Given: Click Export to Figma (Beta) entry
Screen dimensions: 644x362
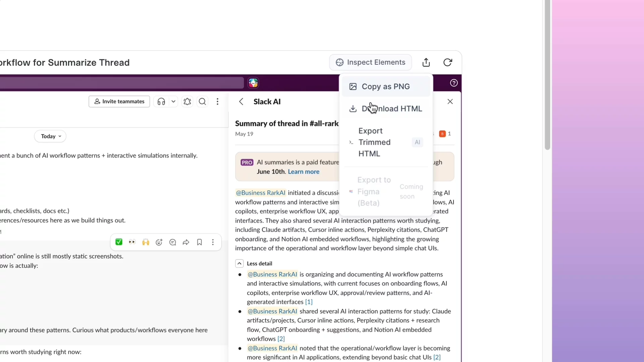Looking at the screenshot, I should 386,191.
